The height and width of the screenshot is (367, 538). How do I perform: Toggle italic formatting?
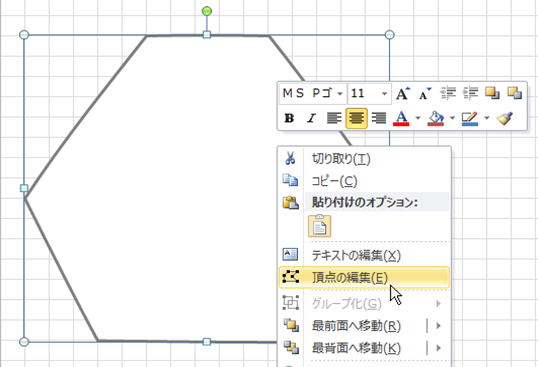click(311, 118)
